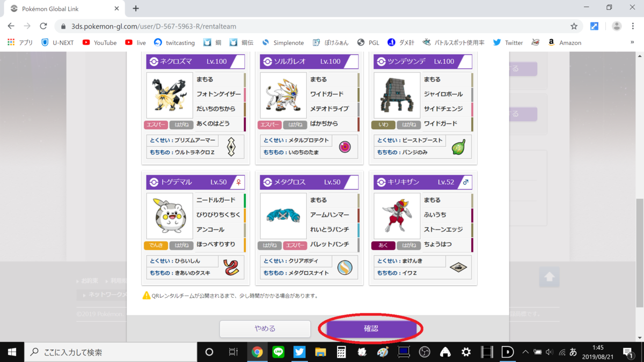Open Chrome's three-dot menu
The height and width of the screenshot is (362, 644).
(x=634, y=26)
